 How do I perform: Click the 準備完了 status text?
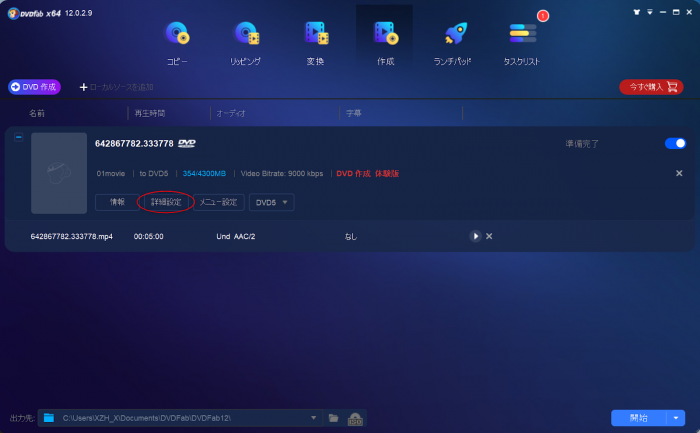click(582, 144)
